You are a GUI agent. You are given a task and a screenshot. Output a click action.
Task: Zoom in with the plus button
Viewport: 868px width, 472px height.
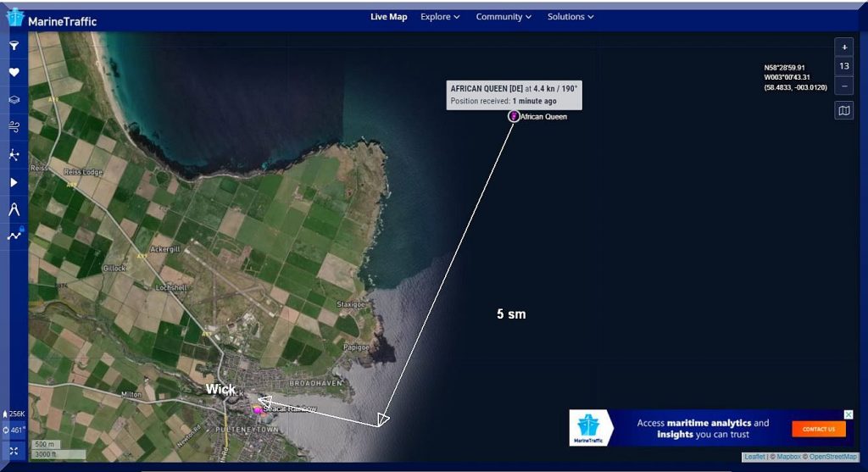tap(843, 47)
